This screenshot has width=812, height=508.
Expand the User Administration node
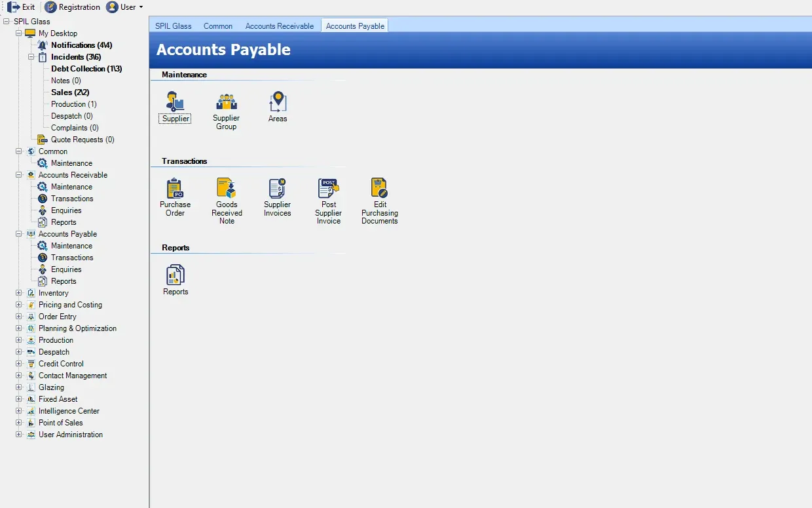(x=19, y=435)
